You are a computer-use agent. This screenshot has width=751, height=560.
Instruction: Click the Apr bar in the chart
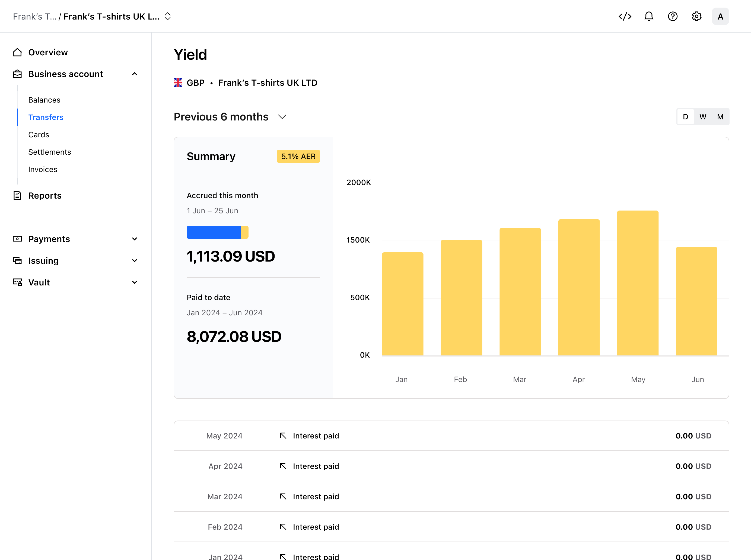click(x=579, y=287)
